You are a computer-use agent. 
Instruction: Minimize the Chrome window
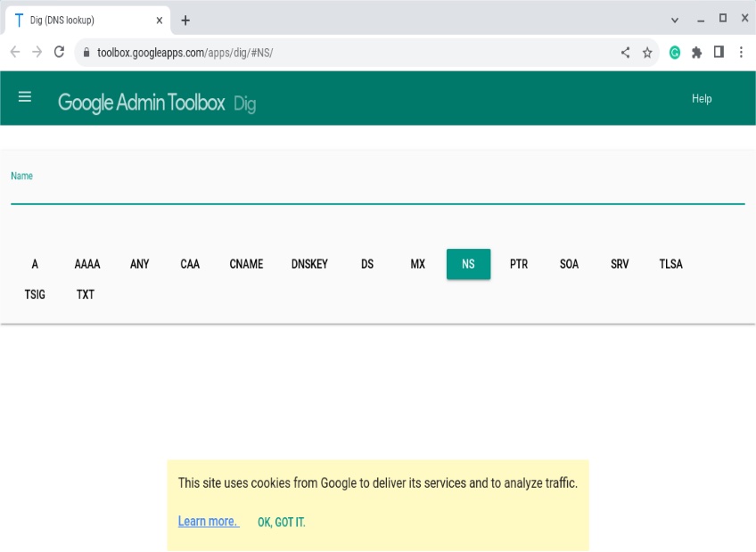[701, 21]
